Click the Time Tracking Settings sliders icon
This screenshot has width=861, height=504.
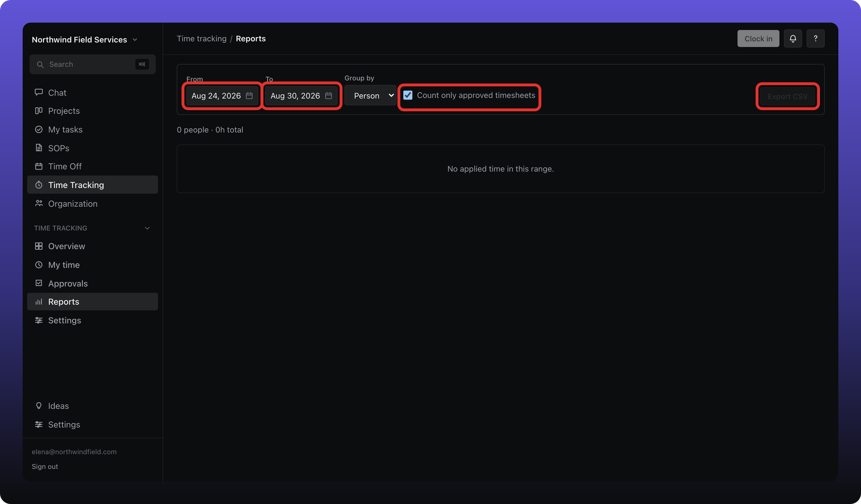(x=39, y=320)
